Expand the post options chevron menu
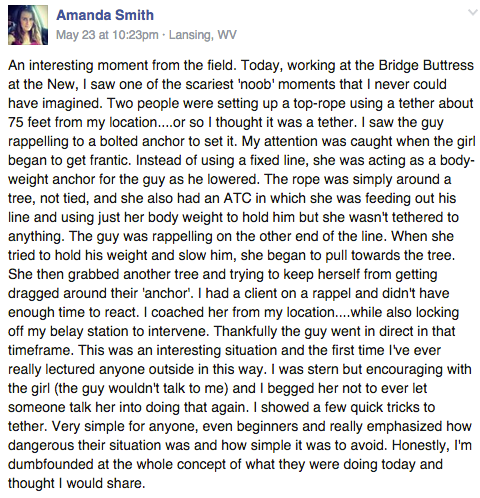This screenshot has height=498, width=480. [x=473, y=13]
